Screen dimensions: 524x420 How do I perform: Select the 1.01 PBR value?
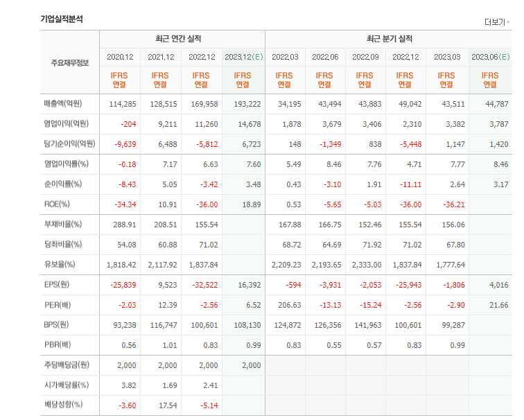click(170, 345)
